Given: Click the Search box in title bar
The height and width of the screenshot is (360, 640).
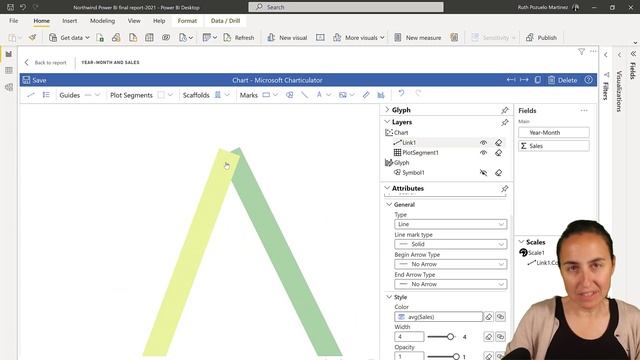Looking at the screenshot, I should (346, 7).
